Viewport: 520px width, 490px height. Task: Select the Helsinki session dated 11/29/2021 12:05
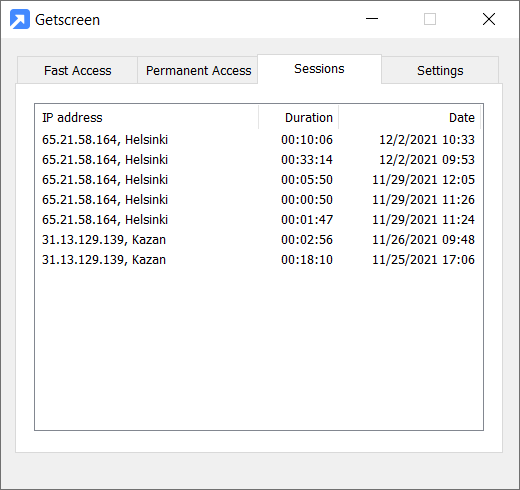pyautogui.click(x=258, y=180)
